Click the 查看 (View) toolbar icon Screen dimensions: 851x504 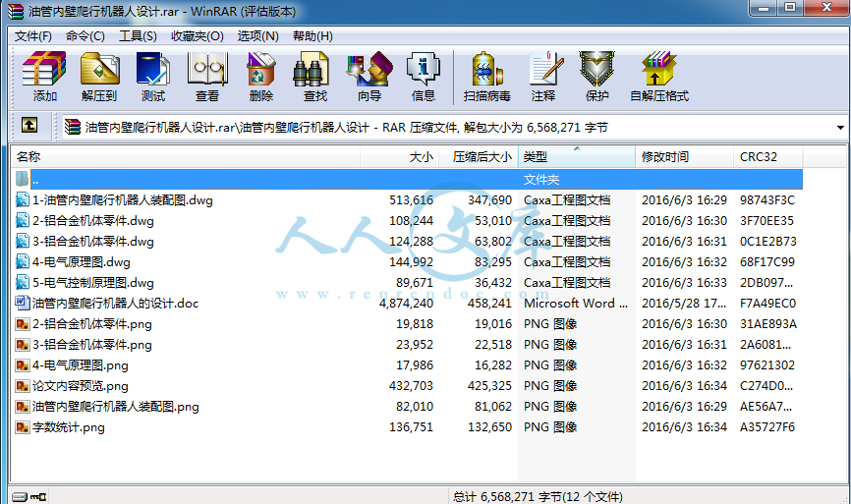point(207,69)
